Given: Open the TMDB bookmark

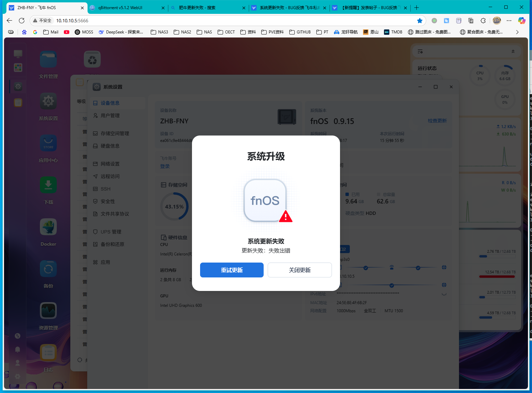Looking at the screenshot, I should pos(393,32).
